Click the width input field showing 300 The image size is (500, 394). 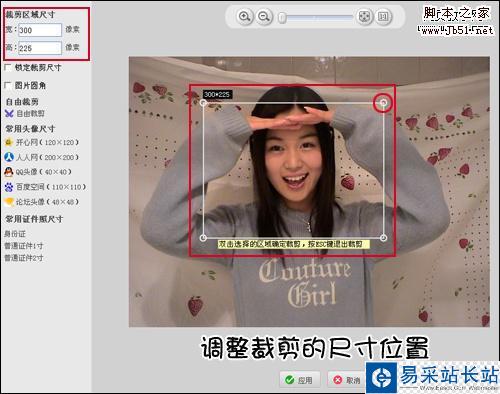pos(40,30)
